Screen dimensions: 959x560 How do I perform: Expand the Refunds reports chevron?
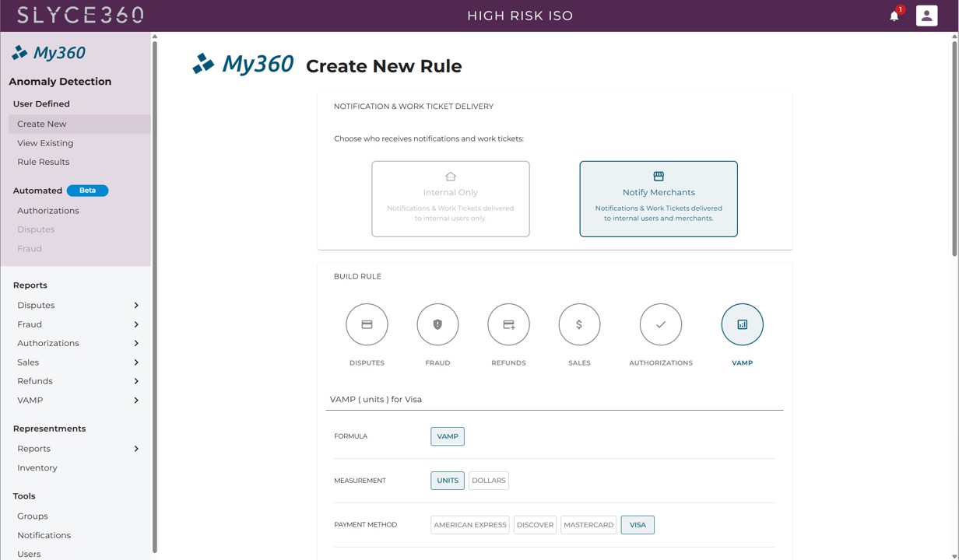pyautogui.click(x=136, y=381)
